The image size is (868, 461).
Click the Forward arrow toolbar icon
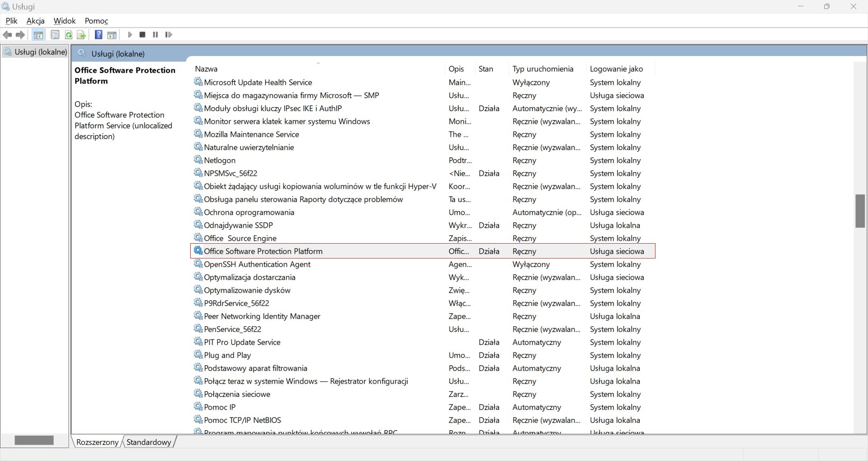[x=20, y=35]
